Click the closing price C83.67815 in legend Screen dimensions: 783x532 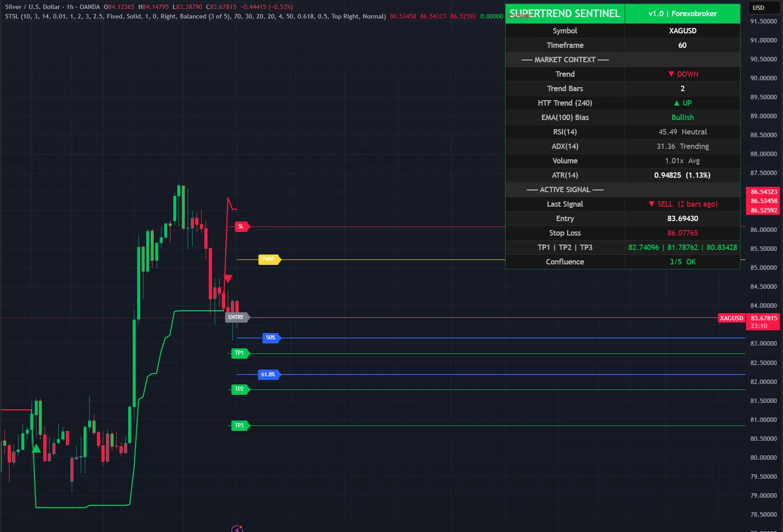pos(221,7)
